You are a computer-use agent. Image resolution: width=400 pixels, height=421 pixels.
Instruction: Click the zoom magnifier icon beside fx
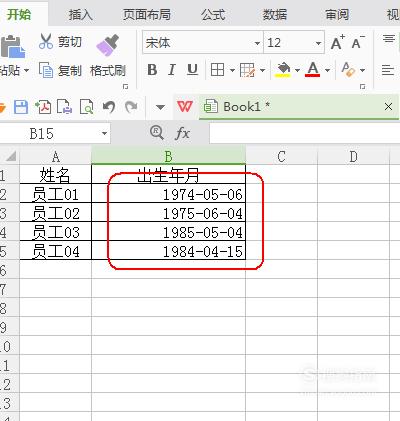click(x=157, y=133)
